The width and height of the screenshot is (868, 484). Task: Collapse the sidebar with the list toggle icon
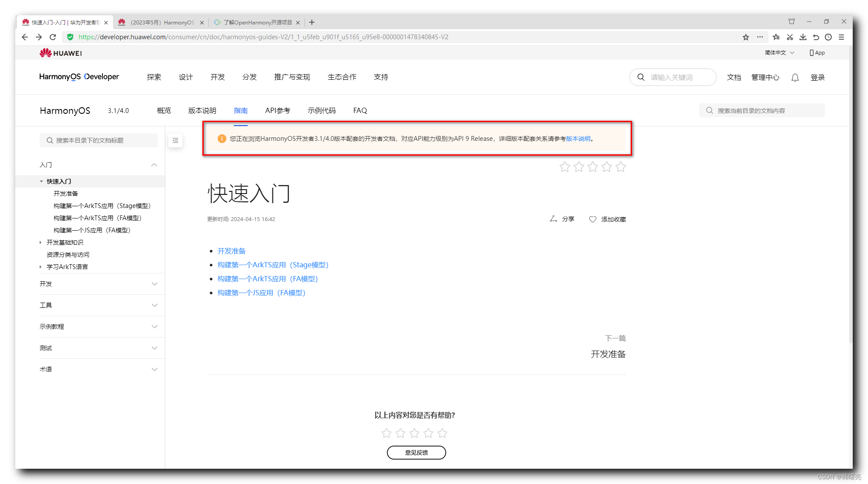pos(175,140)
